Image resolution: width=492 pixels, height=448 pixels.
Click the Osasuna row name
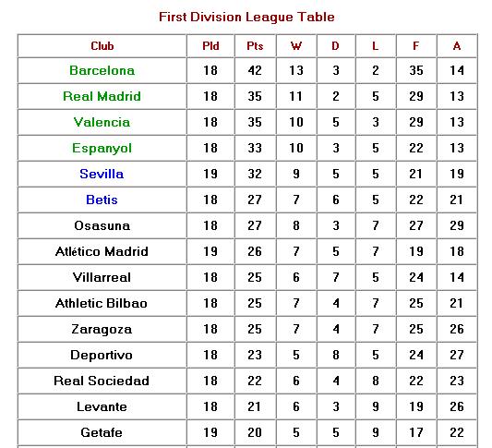(102, 225)
